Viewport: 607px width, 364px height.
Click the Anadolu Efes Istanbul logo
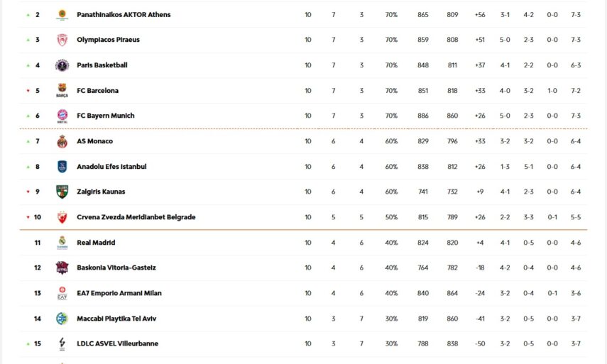[62, 167]
